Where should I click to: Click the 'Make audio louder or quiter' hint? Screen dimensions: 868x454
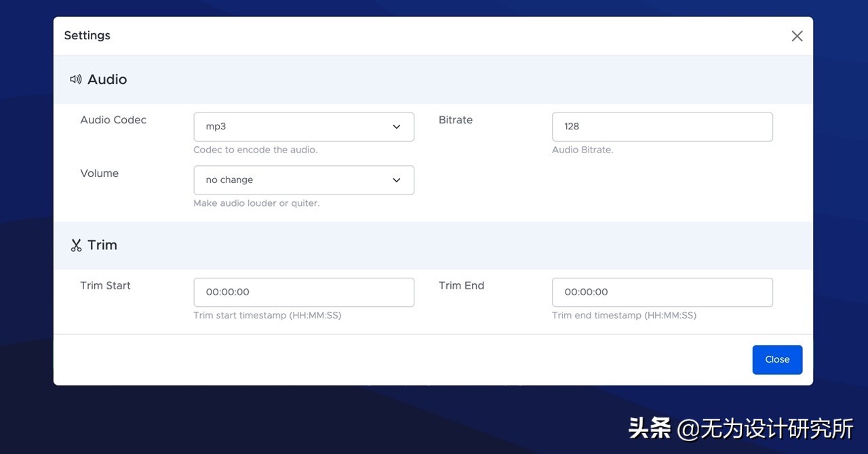(256, 203)
